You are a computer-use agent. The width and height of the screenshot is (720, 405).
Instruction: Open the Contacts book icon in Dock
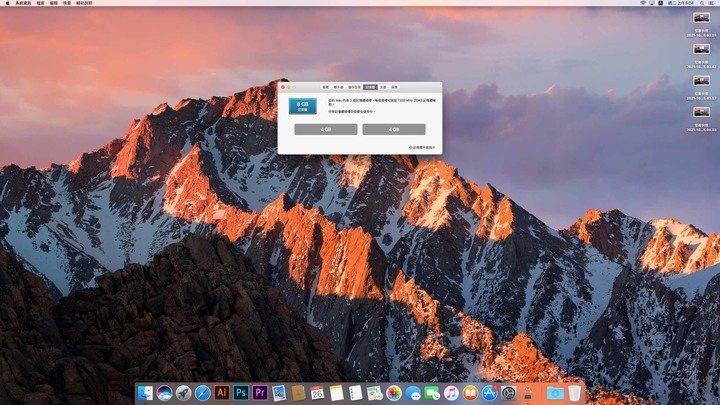tap(298, 393)
